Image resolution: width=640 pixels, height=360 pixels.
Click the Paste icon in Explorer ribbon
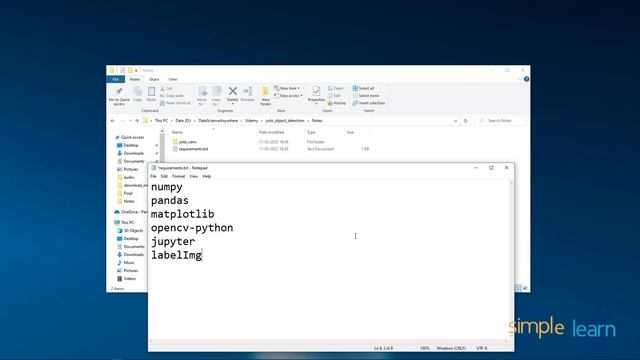coord(151,91)
